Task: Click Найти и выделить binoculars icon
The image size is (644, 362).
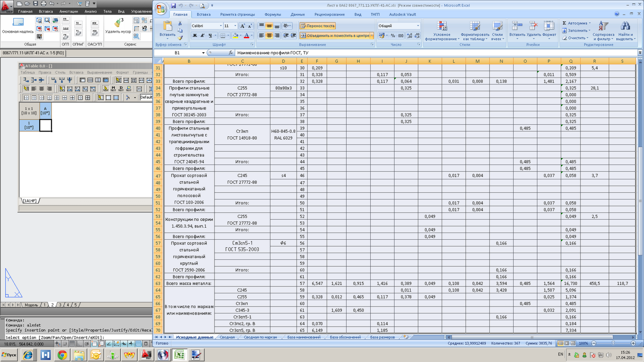Action: 625,26
